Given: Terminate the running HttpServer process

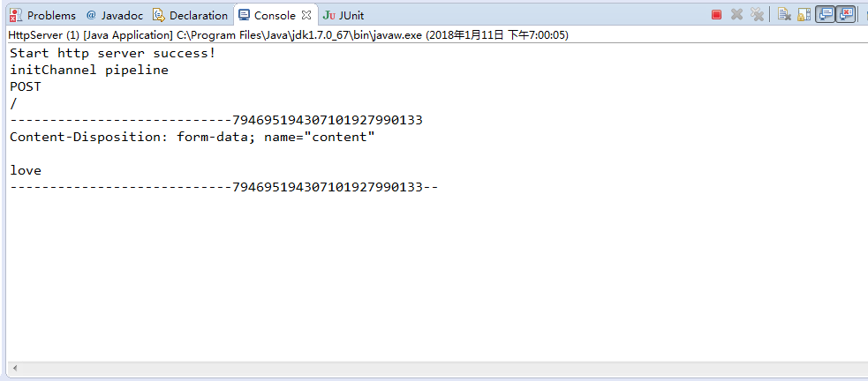Looking at the screenshot, I should click(x=716, y=15).
